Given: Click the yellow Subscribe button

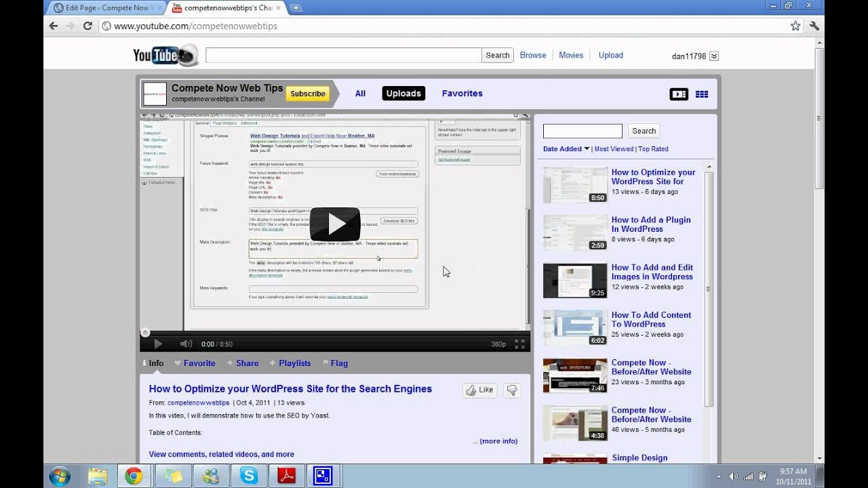Looking at the screenshot, I should (x=308, y=94).
